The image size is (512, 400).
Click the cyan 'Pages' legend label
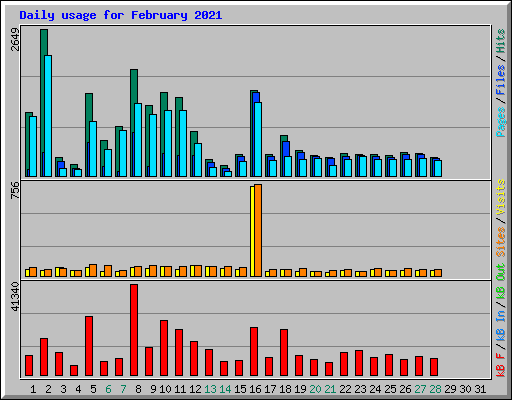(x=500, y=122)
